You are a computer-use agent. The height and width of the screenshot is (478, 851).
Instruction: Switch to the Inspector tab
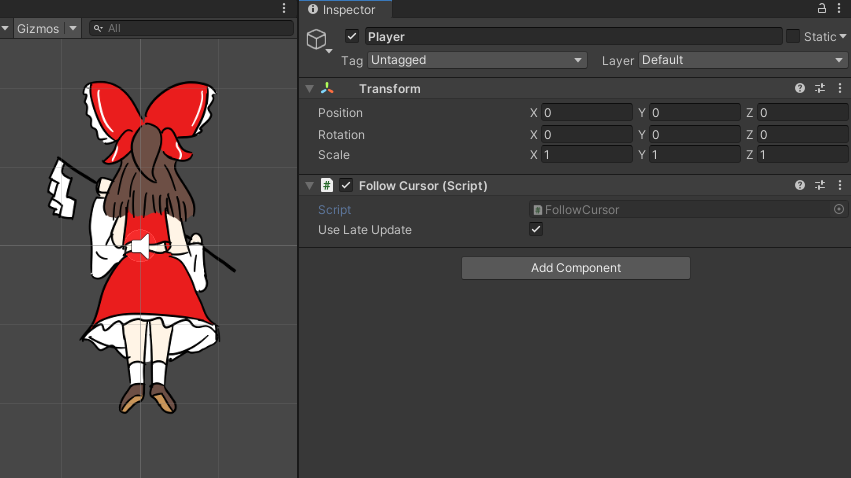click(345, 9)
